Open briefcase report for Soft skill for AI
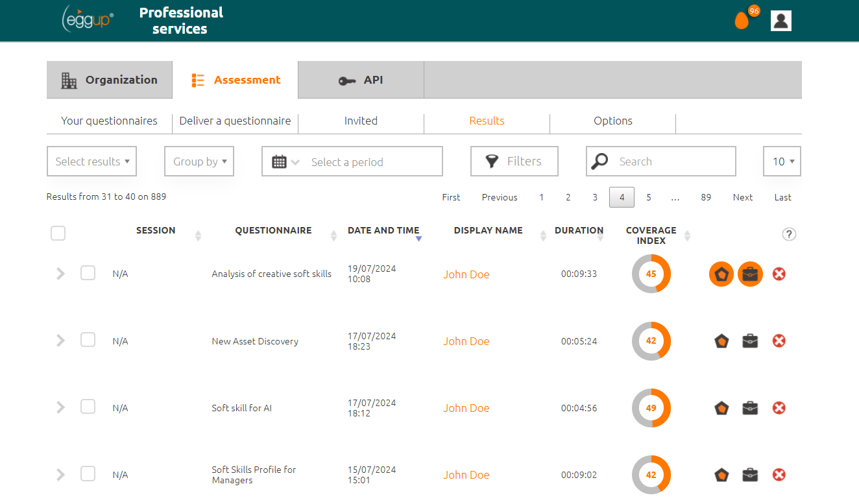Screen dimensions: 859x504 750,408
